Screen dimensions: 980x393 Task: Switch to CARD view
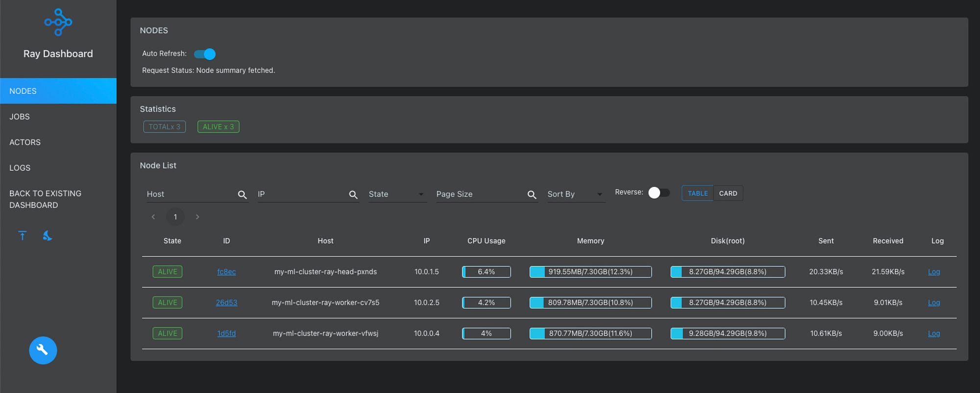pos(728,193)
